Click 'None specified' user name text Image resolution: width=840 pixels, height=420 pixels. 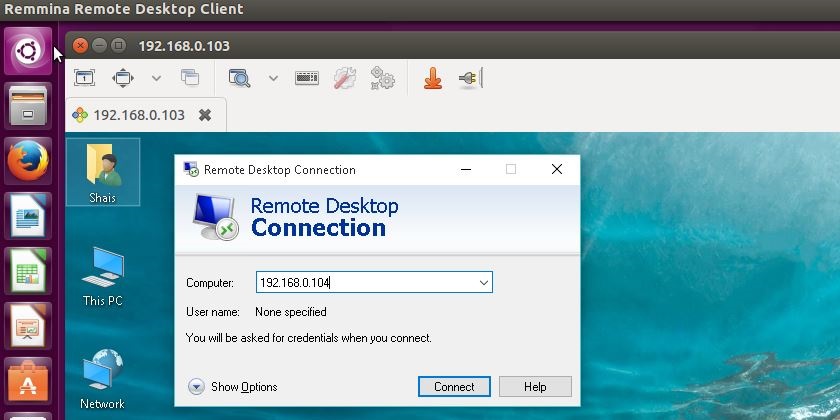click(x=291, y=312)
